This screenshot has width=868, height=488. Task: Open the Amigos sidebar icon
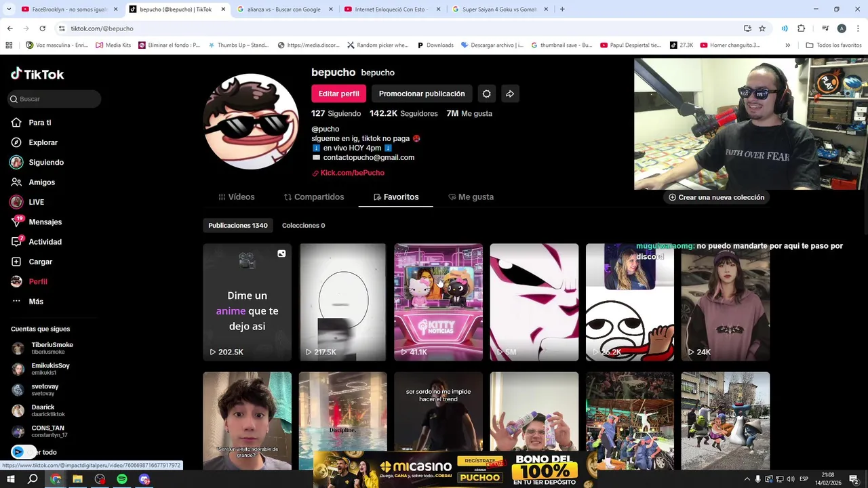pyautogui.click(x=16, y=182)
